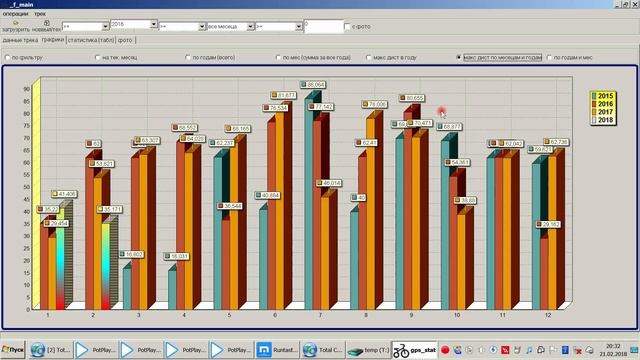Click the 35.171 bar label

[110, 209]
